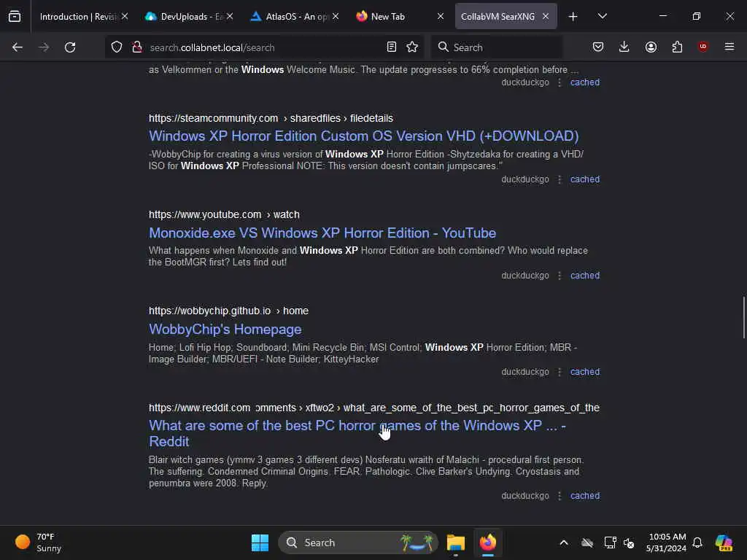Click the taskbar Search box
Screen dimensions: 747x560
[x=357, y=542]
